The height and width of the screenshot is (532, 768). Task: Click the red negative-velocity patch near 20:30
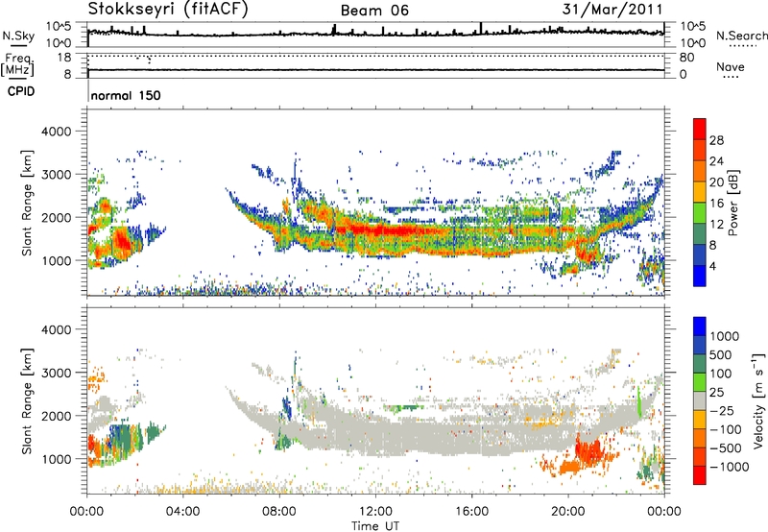pos(588,450)
